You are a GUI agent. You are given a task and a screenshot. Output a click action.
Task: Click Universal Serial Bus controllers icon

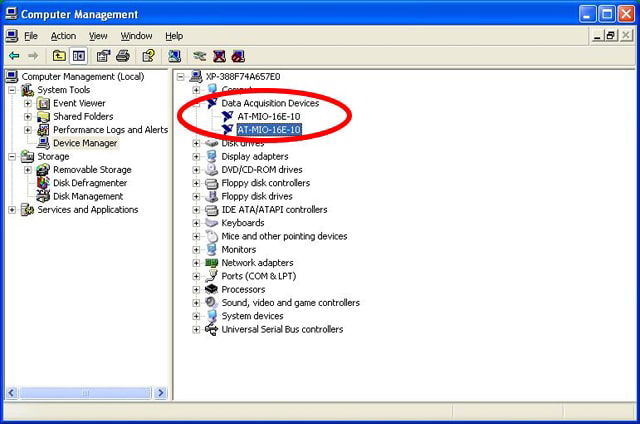pos(212,329)
